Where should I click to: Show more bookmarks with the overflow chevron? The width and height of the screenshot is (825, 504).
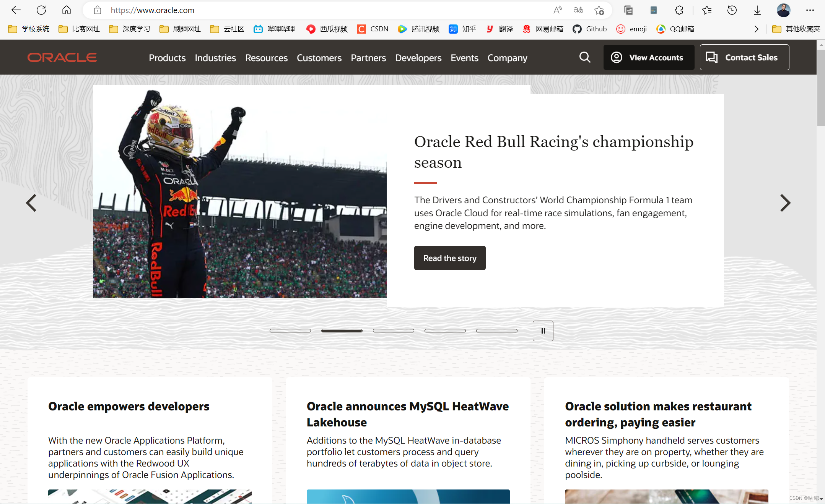(756, 29)
